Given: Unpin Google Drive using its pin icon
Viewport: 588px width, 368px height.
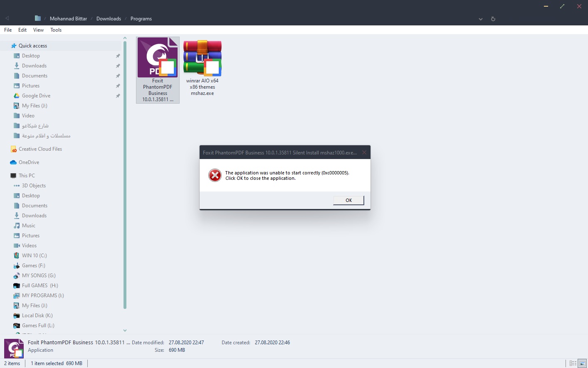Looking at the screenshot, I should [118, 96].
